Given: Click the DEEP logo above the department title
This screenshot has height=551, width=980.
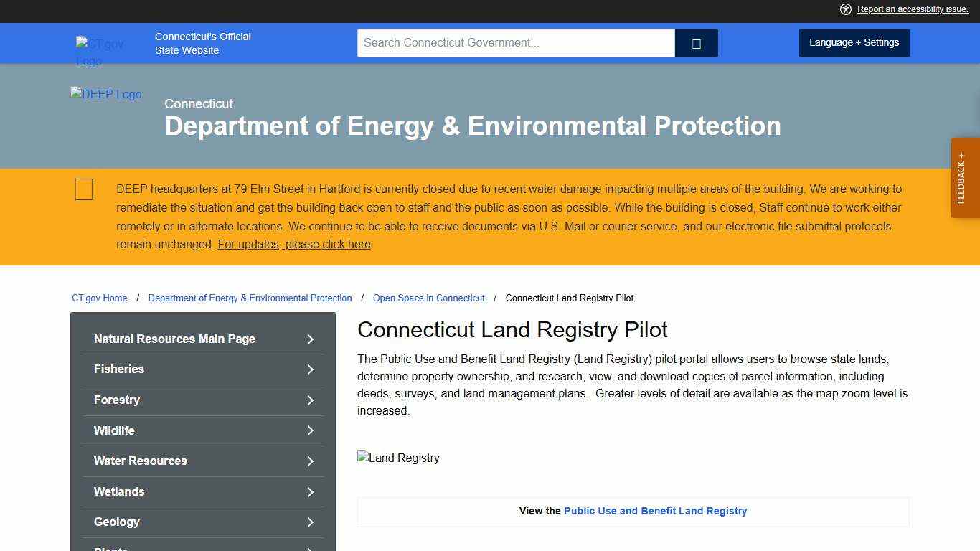Looking at the screenshot, I should (x=105, y=94).
